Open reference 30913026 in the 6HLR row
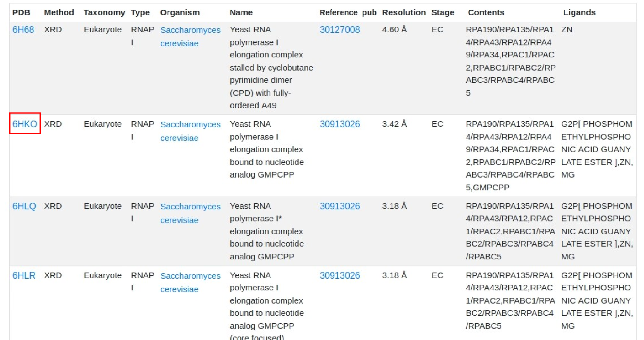 340,276
